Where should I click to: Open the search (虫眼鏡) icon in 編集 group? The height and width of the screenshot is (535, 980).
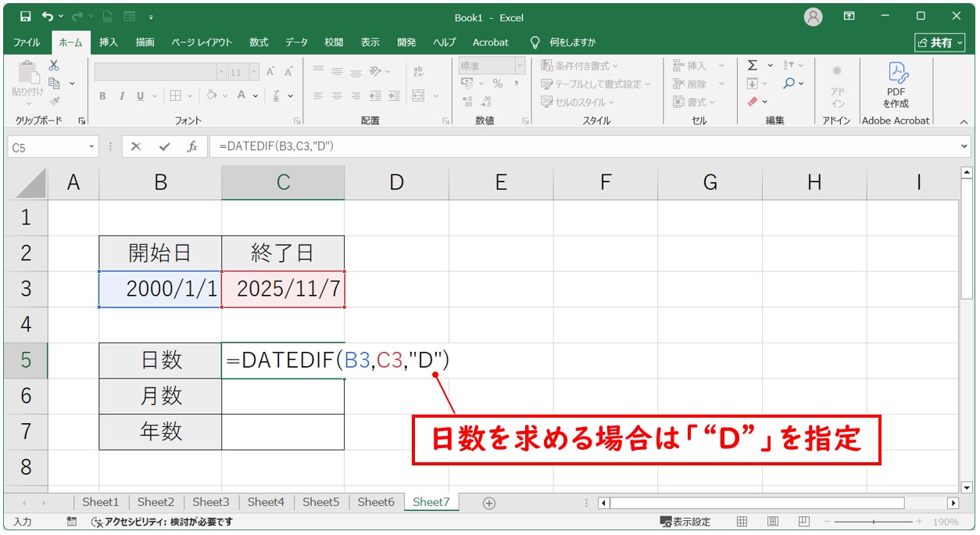pyautogui.click(x=792, y=84)
